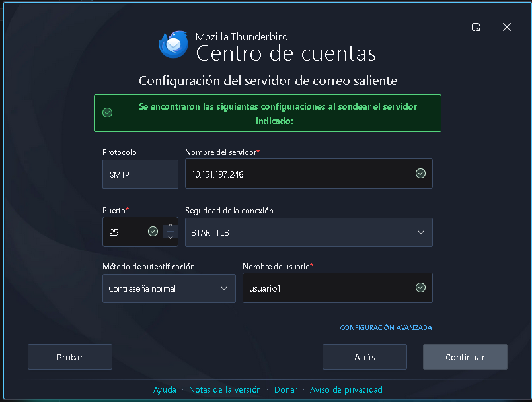Click the success message about found configurations
This screenshot has height=402, width=532.
pos(278,114)
